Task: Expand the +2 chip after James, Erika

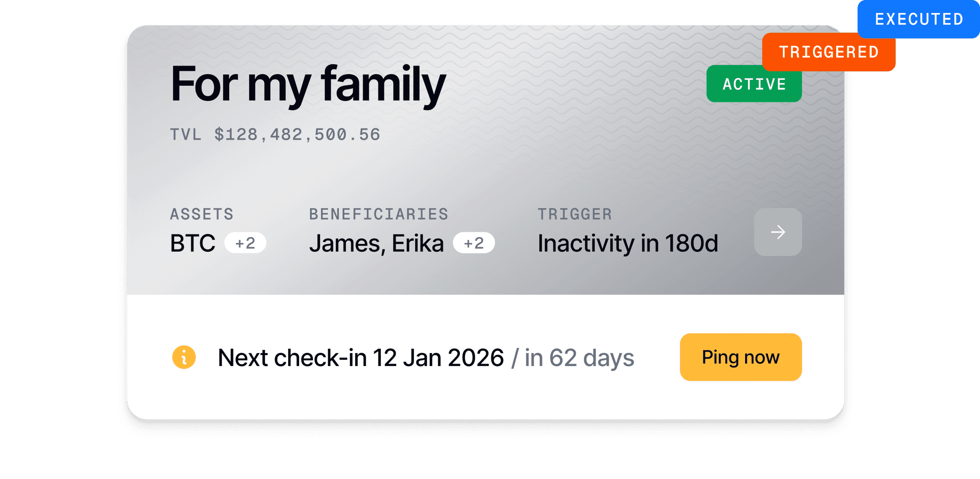Action: pos(474,243)
